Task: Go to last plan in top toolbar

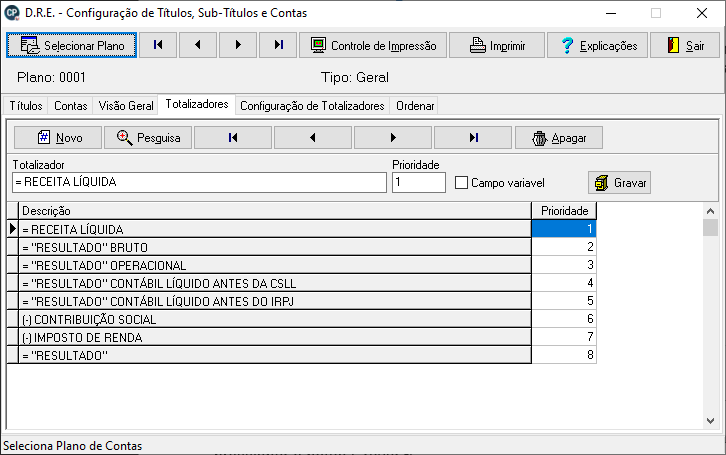Action: pyautogui.click(x=278, y=45)
